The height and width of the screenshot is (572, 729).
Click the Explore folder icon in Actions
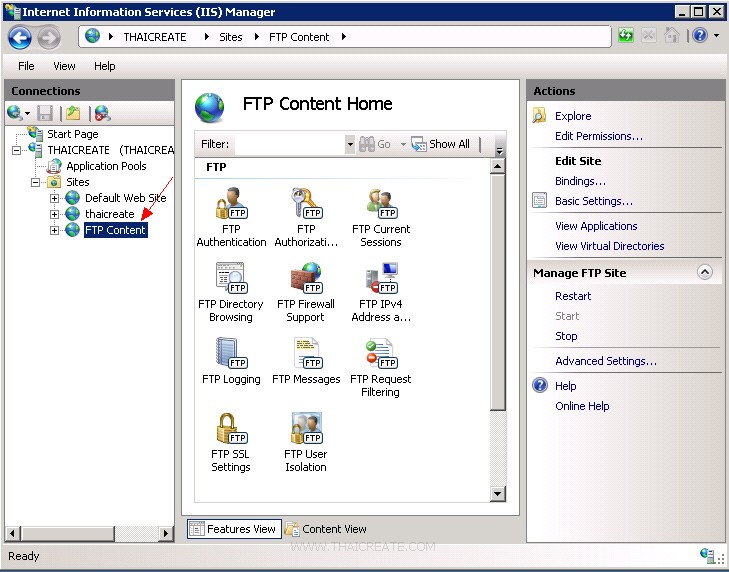(x=539, y=115)
